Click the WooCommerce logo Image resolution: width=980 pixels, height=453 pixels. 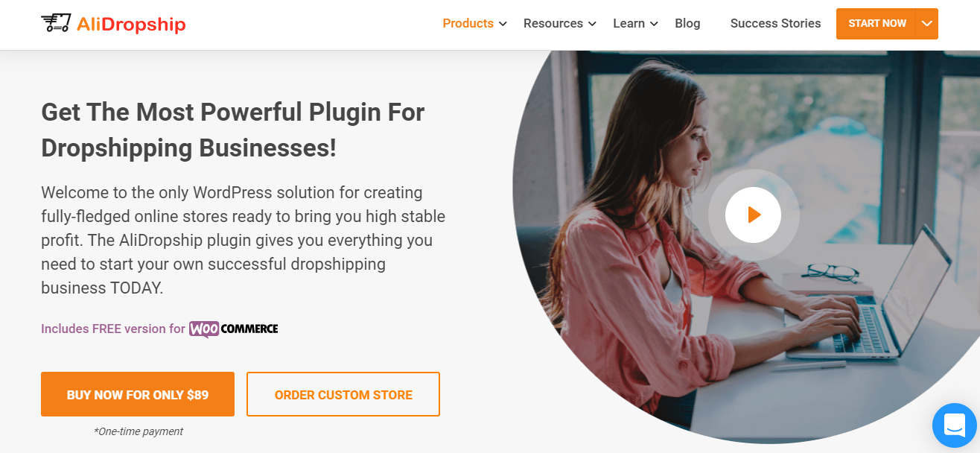click(234, 329)
